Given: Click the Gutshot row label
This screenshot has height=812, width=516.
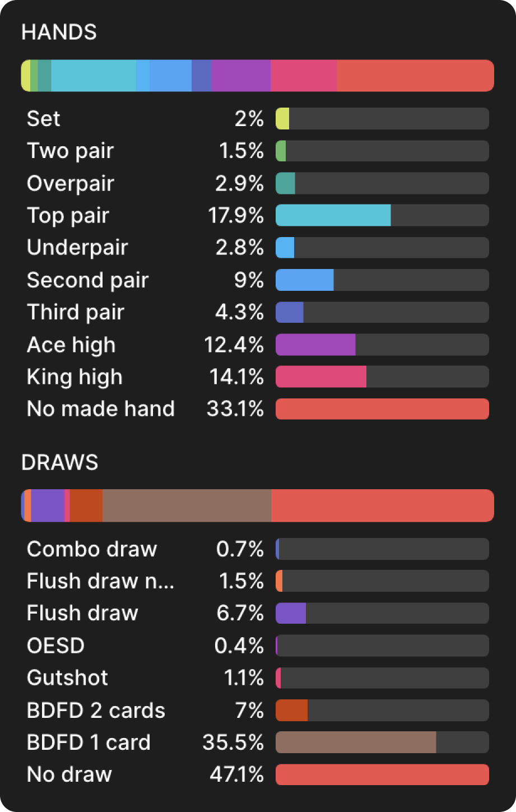Looking at the screenshot, I should [x=67, y=678].
